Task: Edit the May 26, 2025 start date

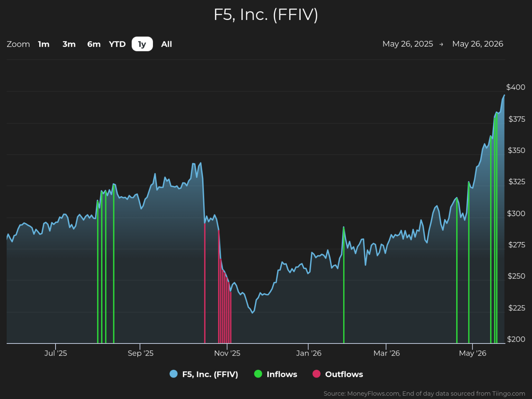Action: (x=408, y=44)
